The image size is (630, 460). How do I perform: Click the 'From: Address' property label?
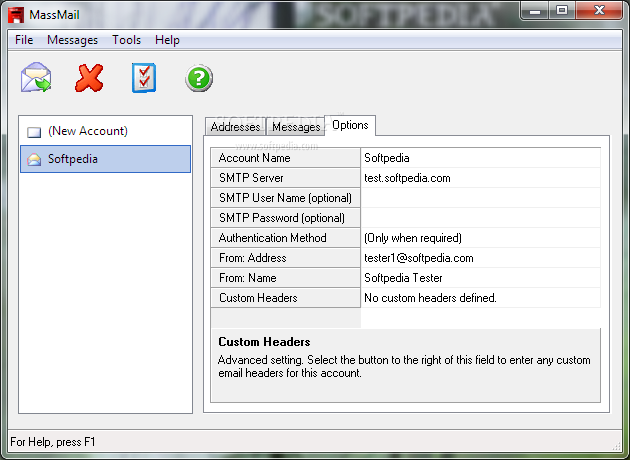[285, 258]
